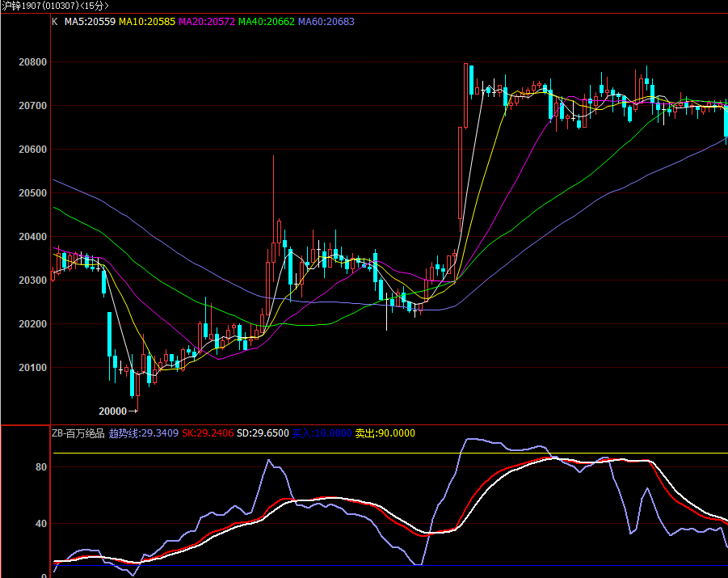This screenshot has height=578, width=728.
Task: Click the 20200 price axis label
Action: click(32, 324)
